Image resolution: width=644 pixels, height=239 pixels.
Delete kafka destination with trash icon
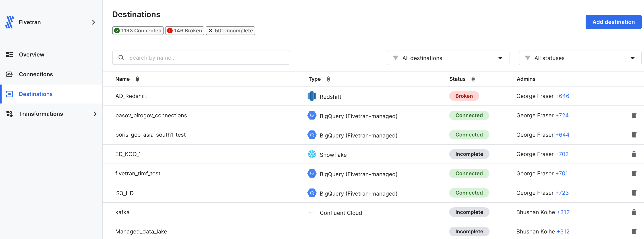[x=634, y=212]
